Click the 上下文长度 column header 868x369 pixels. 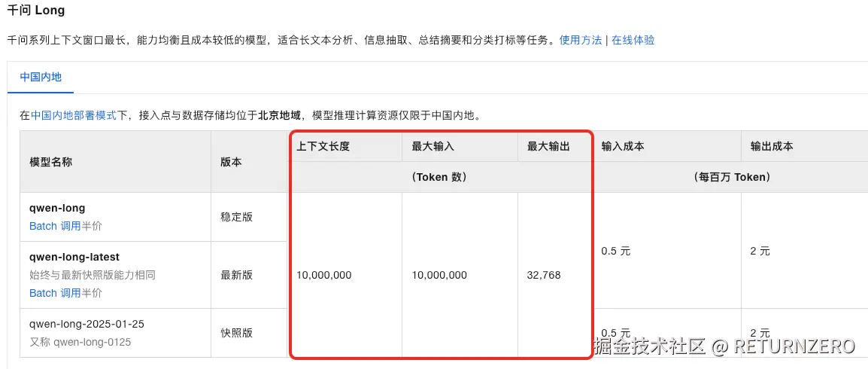click(323, 147)
